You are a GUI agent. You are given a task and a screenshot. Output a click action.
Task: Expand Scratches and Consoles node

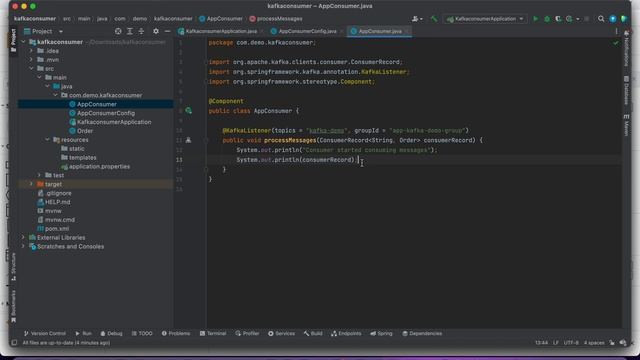(x=23, y=247)
